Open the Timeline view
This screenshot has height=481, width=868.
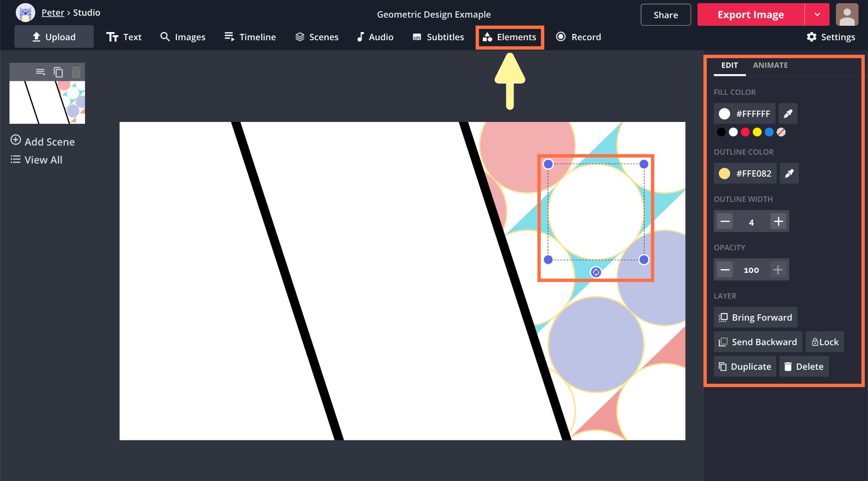[x=250, y=37]
